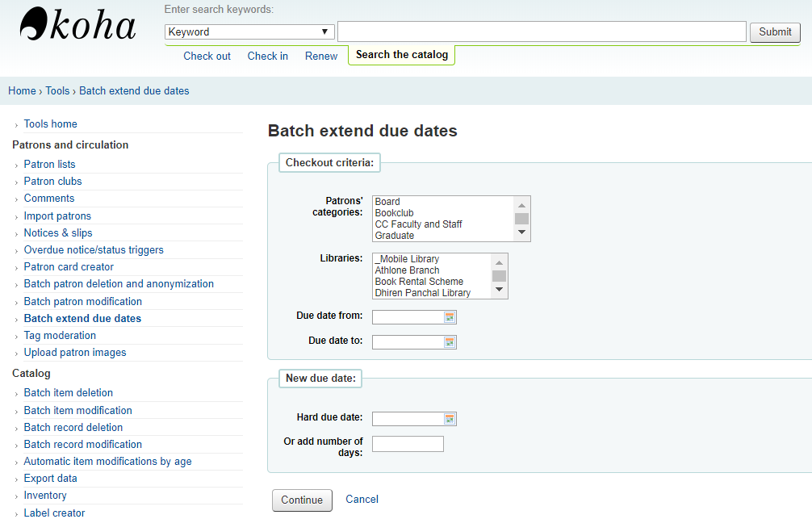Go to Home breadcrumb
Screen dimensions: 812x519
pyautogui.click(x=22, y=90)
